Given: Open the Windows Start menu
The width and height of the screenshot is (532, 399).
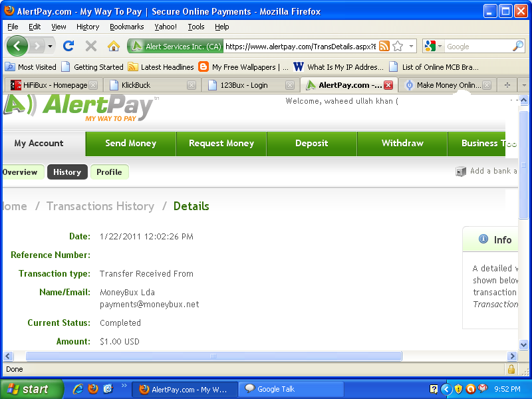Looking at the screenshot, I should click(x=31, y=389).
